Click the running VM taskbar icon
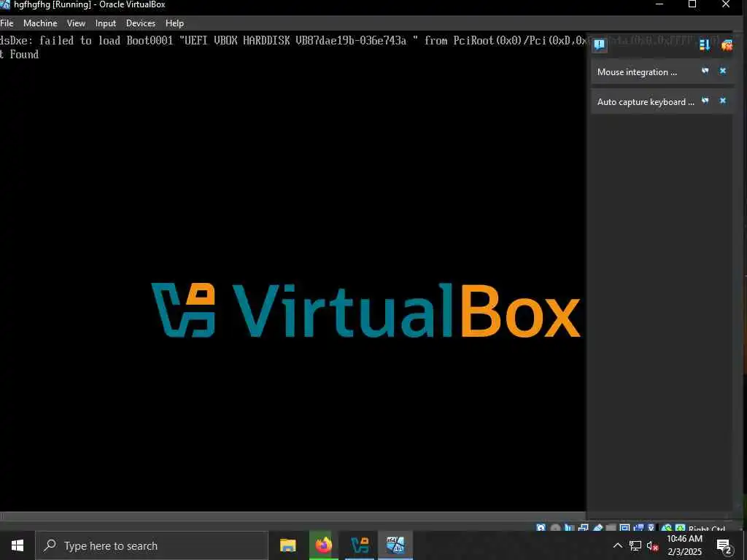The width and height of the screenshot is (747, 560). click(x=395, y=545)
